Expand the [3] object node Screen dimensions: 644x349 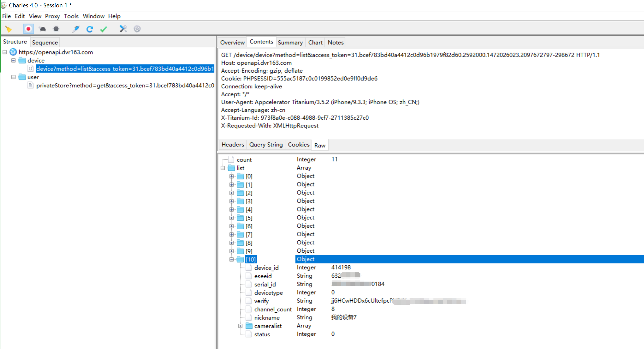point(231,201)
